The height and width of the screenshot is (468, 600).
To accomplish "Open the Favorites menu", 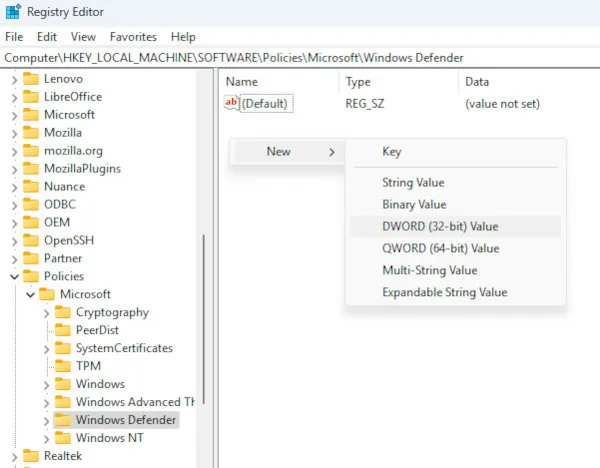I will [133, 37].
